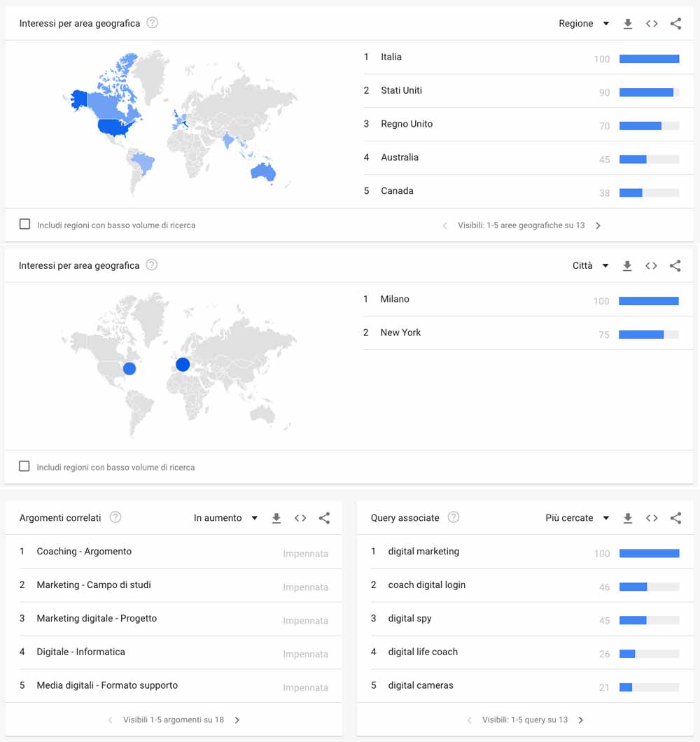Expand the Città dropdown selector
700x742 pixels.
pyautogui.click(x=590, y=266)
